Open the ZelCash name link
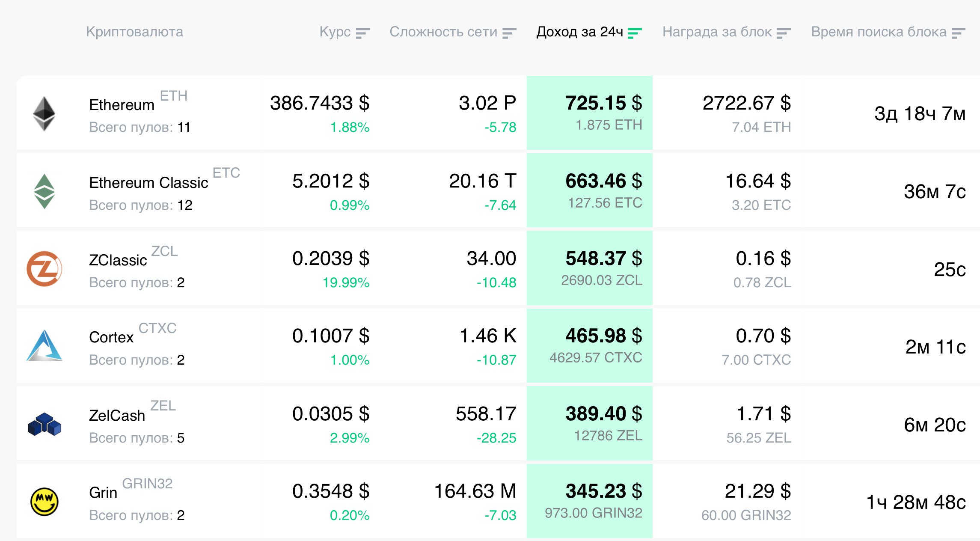The image size is (980, 541). click(x=117, y=416)
